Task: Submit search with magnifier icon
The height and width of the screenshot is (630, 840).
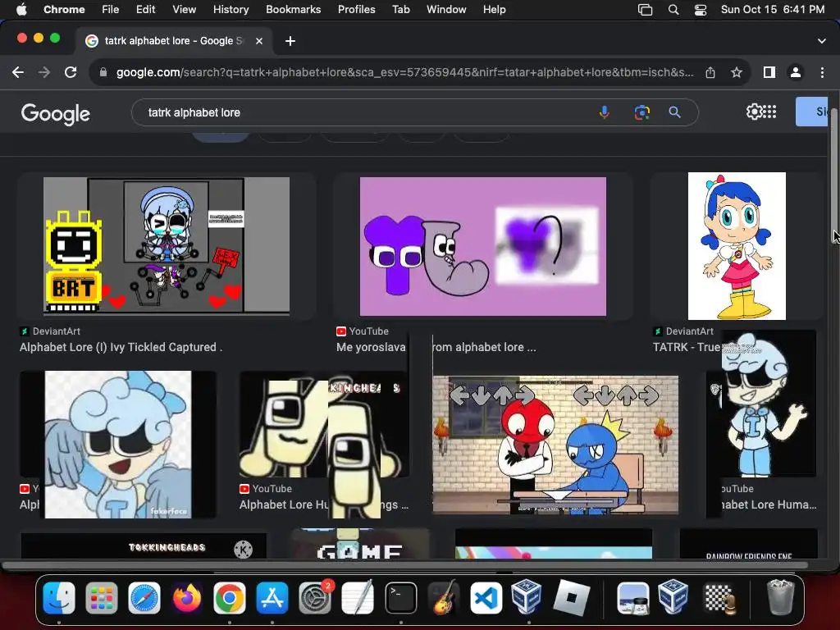Action: point(674,112)
